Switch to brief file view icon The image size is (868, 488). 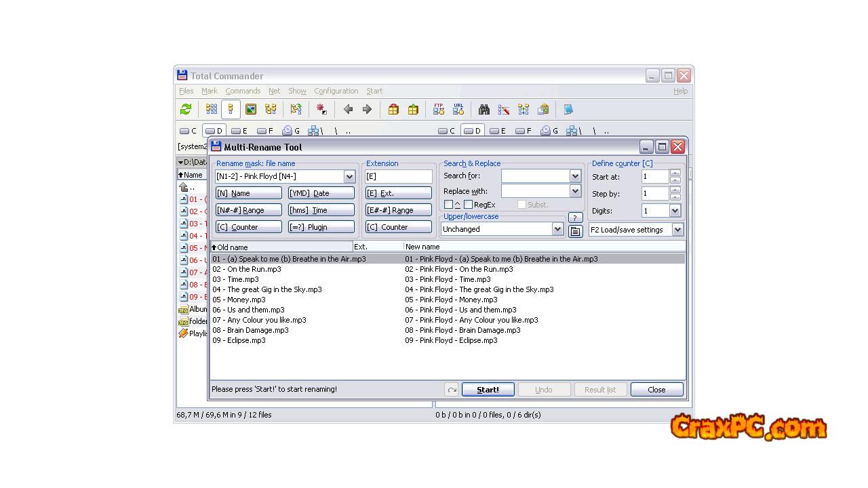tap(212, 109)
